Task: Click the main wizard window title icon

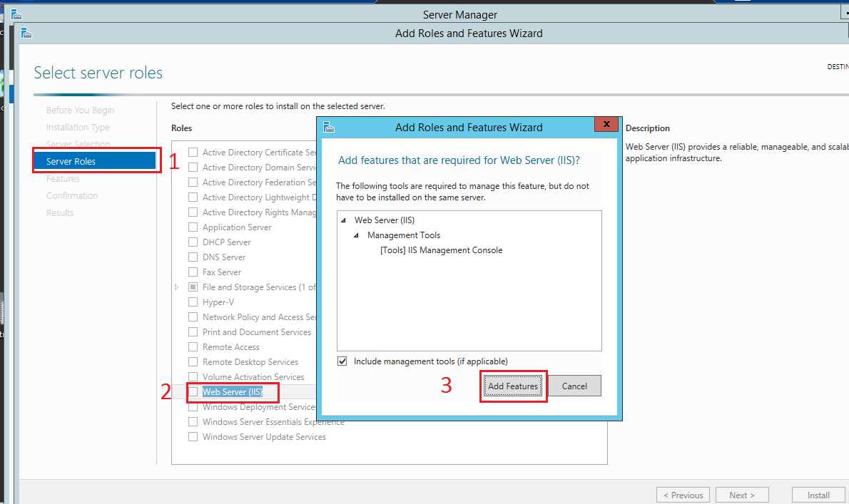Action: pyautogui.click(x=26, y=33)
